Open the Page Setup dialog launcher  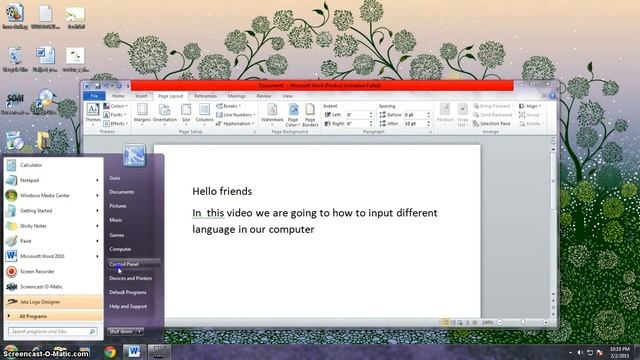pos(254,132)
